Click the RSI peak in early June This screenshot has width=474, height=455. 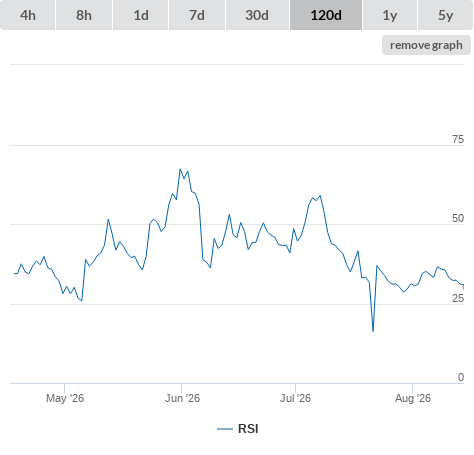pyautogui.click(x=180, y=169)
